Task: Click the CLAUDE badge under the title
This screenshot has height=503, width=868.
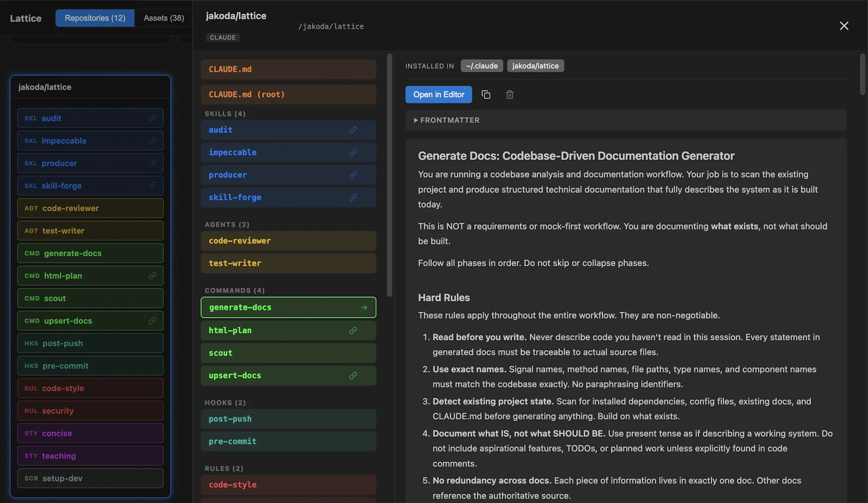Action: [x=223, y=37]
